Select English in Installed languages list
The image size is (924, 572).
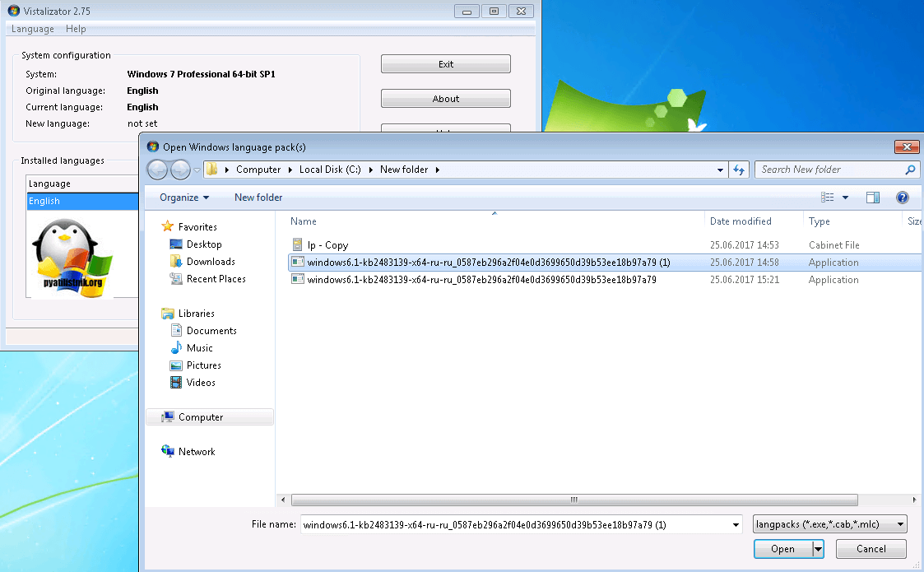point(82,201)
